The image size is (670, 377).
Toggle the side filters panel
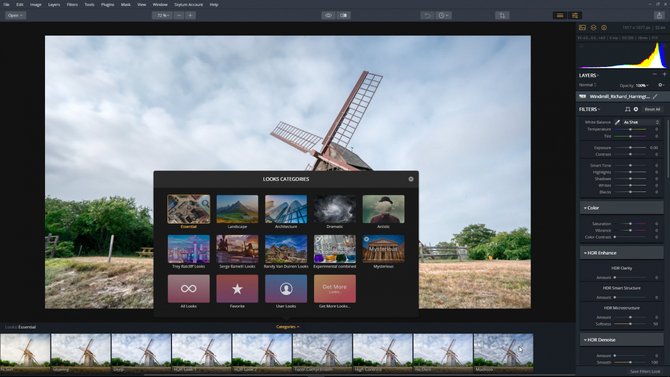tap(575, 15)
